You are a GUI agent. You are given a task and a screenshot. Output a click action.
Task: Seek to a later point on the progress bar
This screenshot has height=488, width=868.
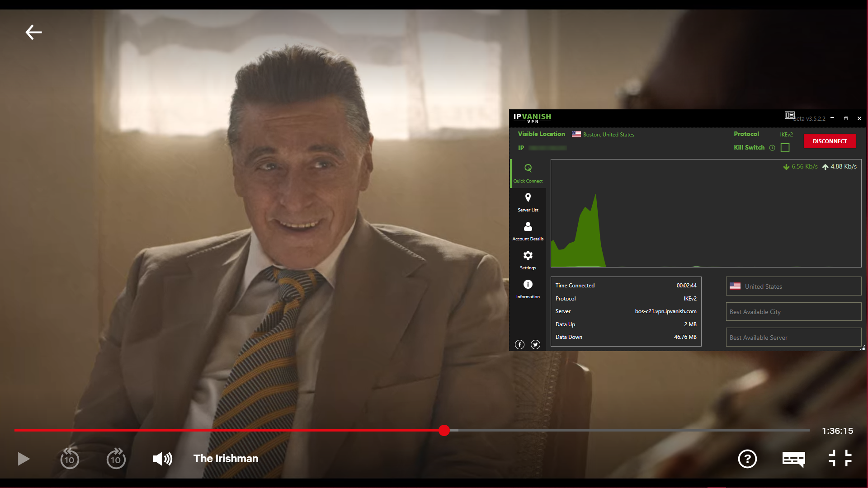pyautogui.click(x=633, y=430)
